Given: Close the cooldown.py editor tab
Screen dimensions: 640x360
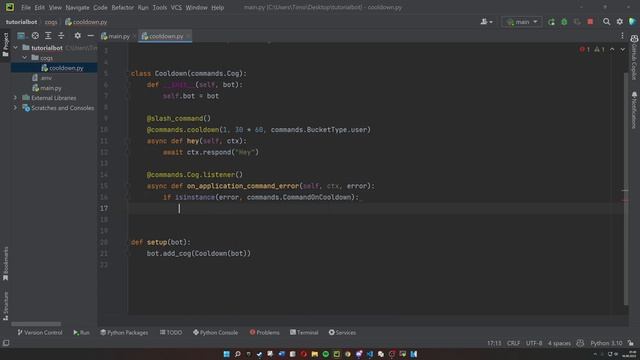Looking at the screenshot, I should tap(188, 36).
